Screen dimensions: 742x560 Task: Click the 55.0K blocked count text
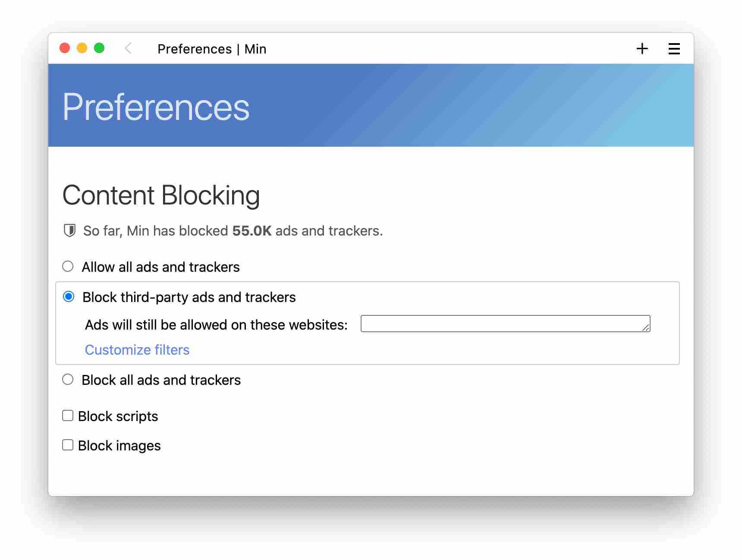click(x=252, y=231)
